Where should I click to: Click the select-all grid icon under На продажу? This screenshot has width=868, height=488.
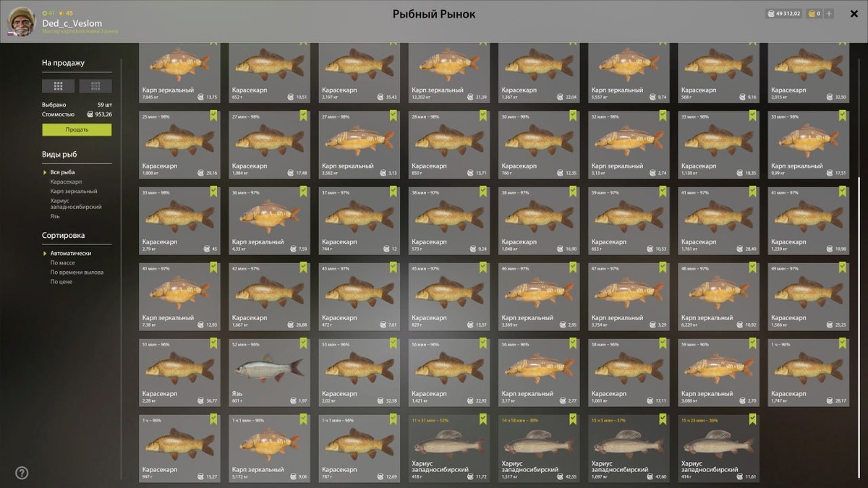[59, 86]
